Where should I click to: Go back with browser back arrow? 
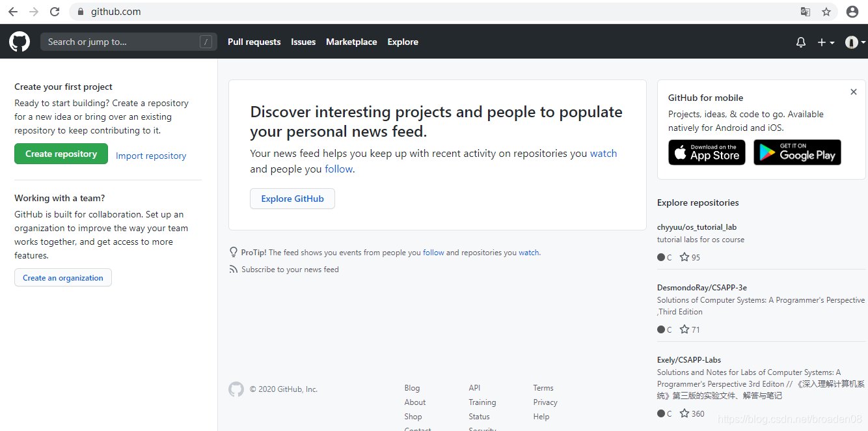(13, 12)
